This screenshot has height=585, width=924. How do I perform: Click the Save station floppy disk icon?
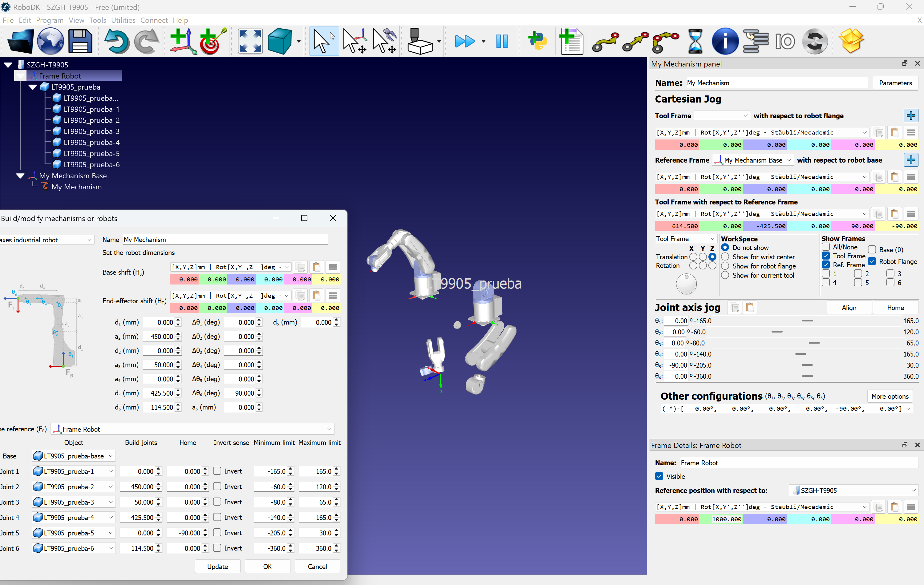click(x=80, y=41)
